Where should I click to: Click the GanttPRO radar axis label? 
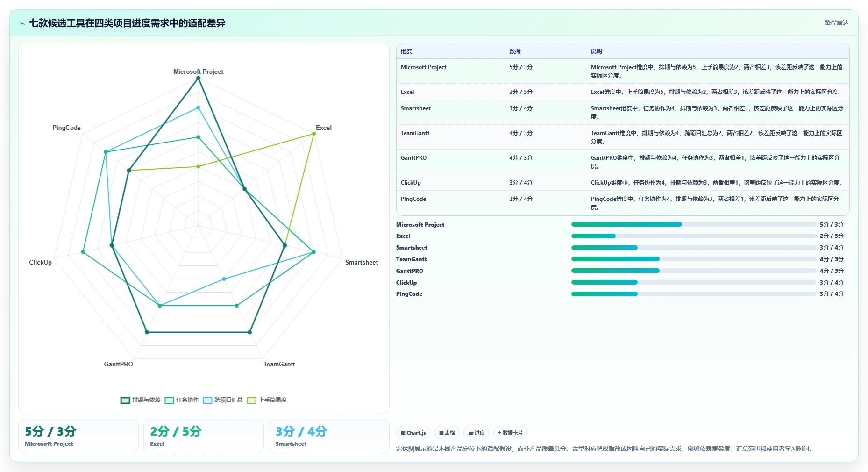118,364
